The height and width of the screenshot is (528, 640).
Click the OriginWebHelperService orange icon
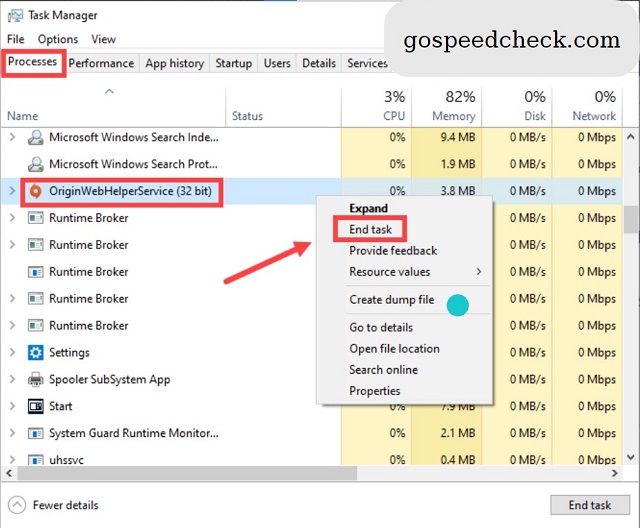pos(36,191)
